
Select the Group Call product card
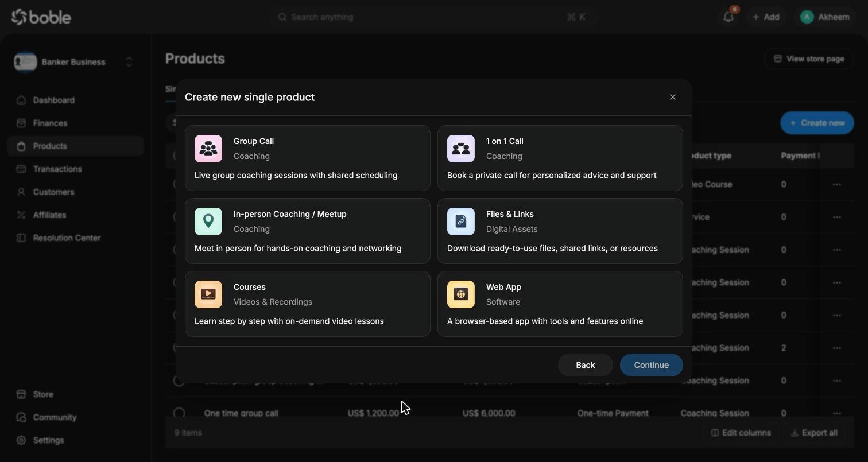[308, 158]
